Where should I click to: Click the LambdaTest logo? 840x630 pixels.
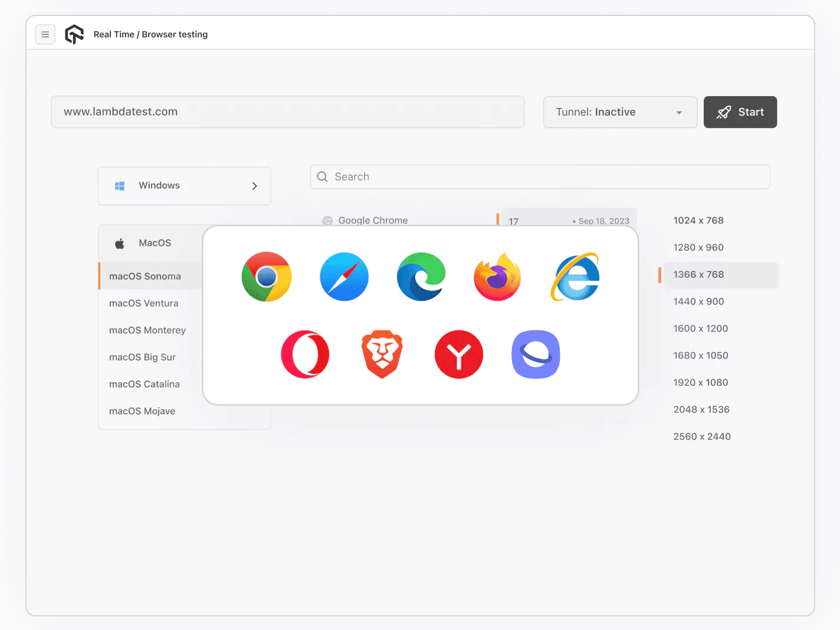pyautogui.click(x=74, y=34)
